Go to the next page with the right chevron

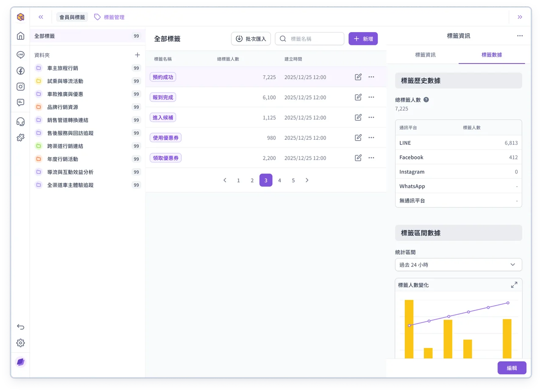[307, 180]
